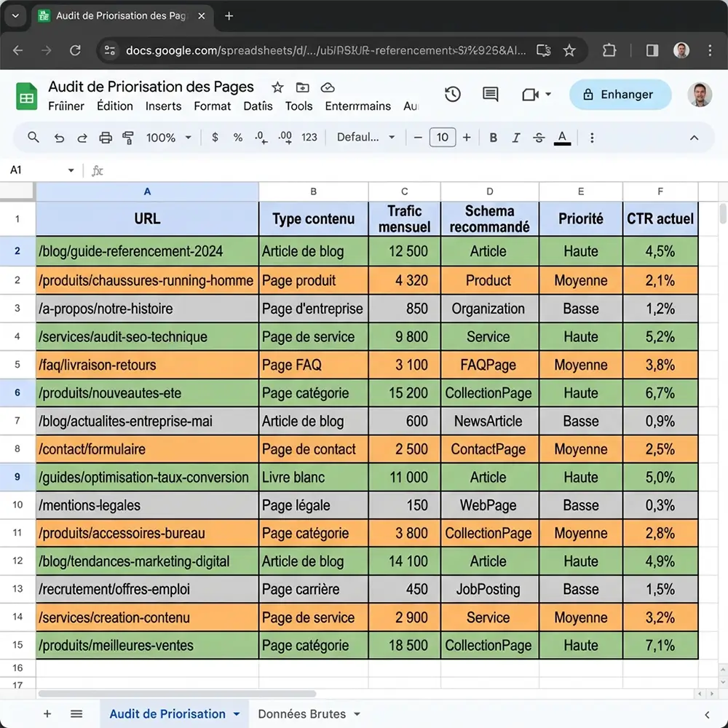Screen dimensions: 728x728
Task: Toggle bold formatting
Action: pyautogui.click(x=494, y=138)
